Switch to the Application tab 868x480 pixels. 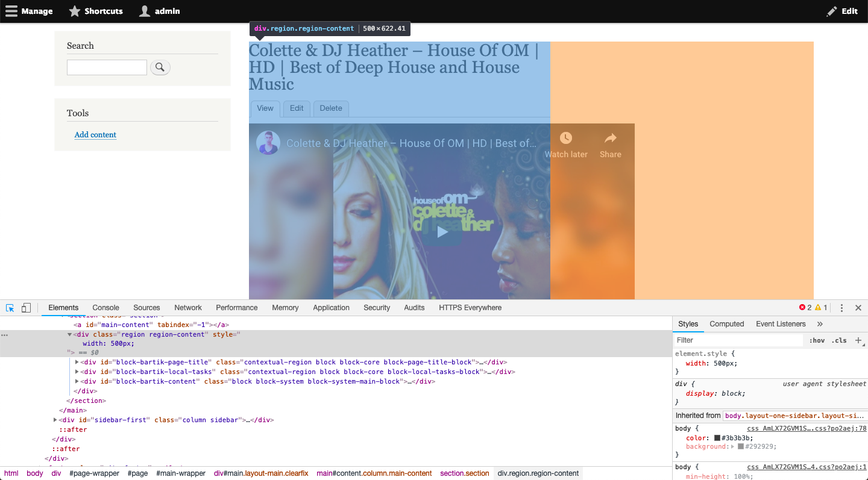(331, 308)
